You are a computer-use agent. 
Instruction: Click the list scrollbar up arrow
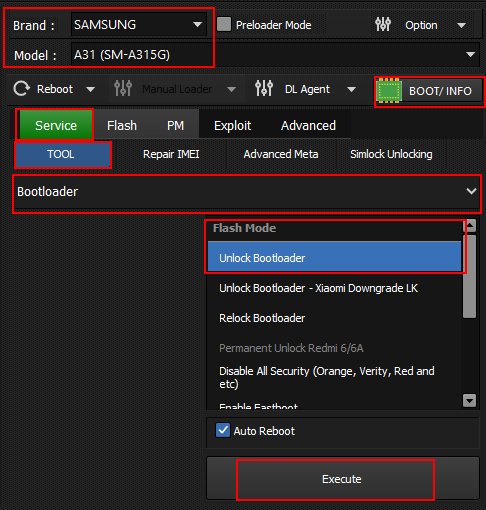point(470,226)
